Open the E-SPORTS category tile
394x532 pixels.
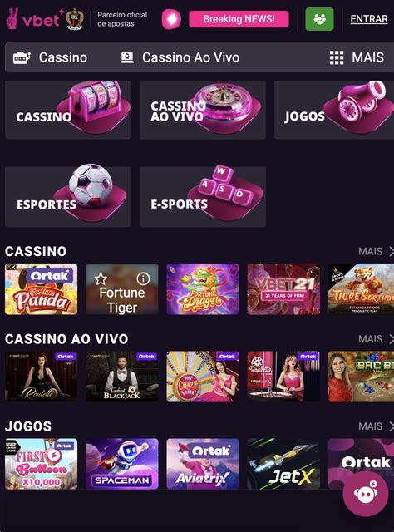(x=203, y=196)
